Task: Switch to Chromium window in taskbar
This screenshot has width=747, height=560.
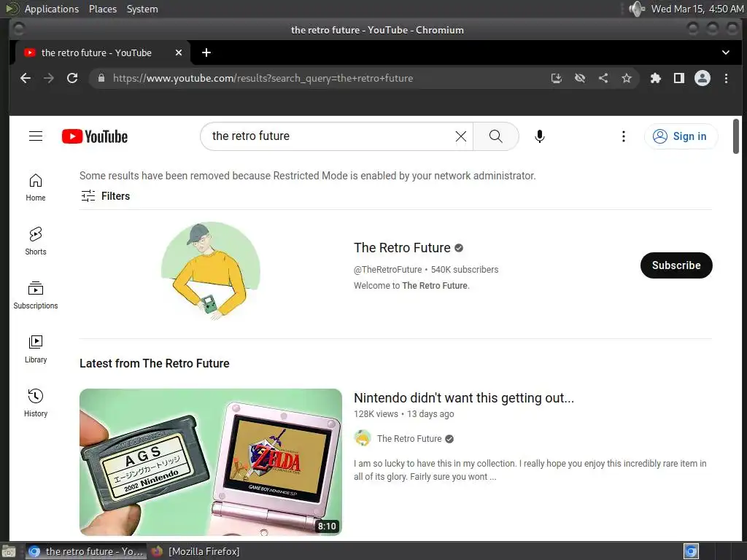Action: point(86,551)
